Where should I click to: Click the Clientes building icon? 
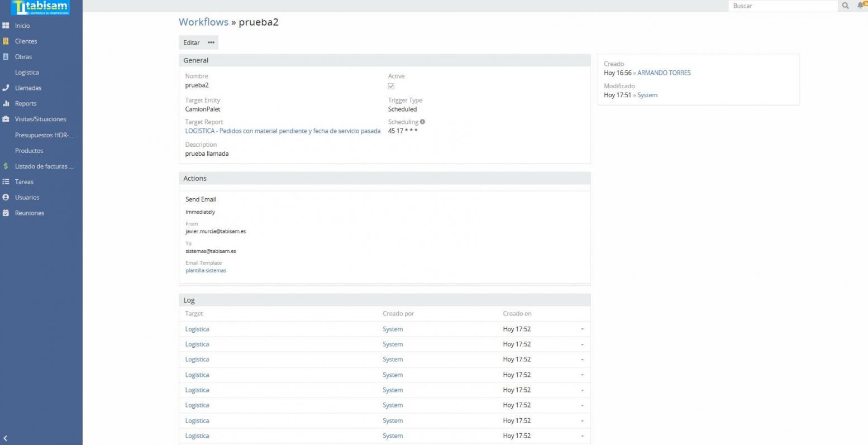pyautogui.click(x=6, y=41)
